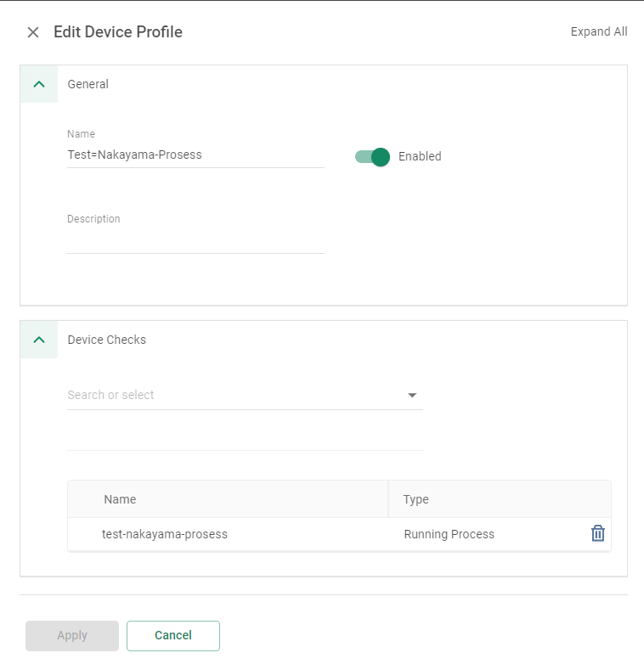644x664 pixels.
Task: Click the Running Process type cell
Action: pos(449,534)
